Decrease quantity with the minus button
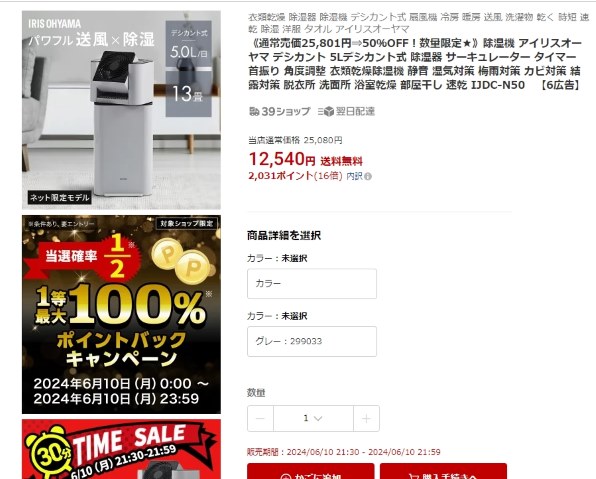596x479 pixels. tap(260, 419)
